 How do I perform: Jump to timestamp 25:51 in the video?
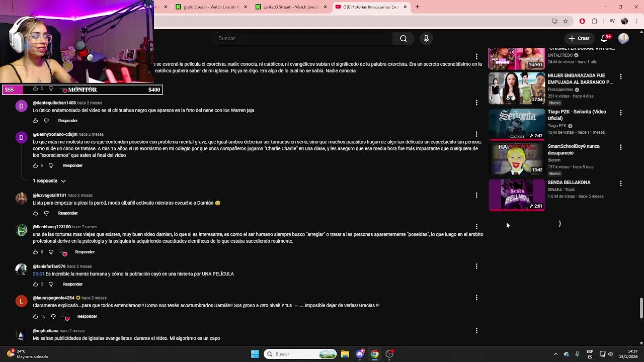pyautogui.click(x=38, y=274)
